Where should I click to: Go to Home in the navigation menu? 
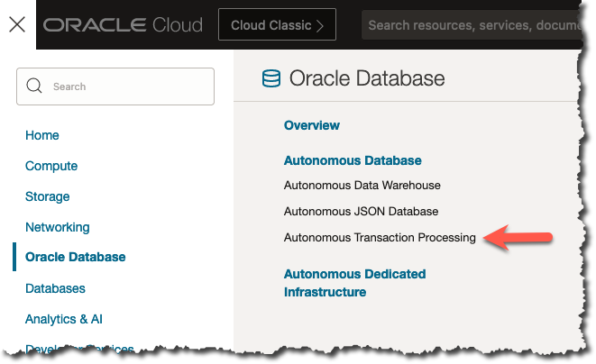(x=42, y=135)
